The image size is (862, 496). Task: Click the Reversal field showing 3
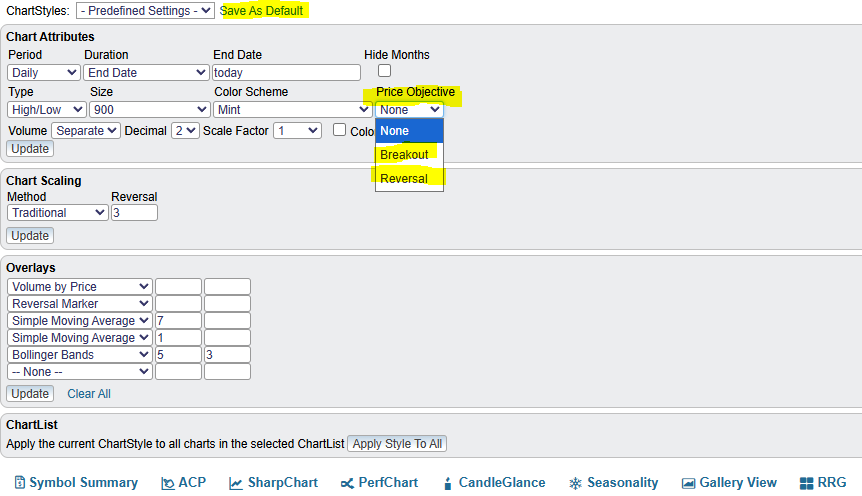coord(134,213)
